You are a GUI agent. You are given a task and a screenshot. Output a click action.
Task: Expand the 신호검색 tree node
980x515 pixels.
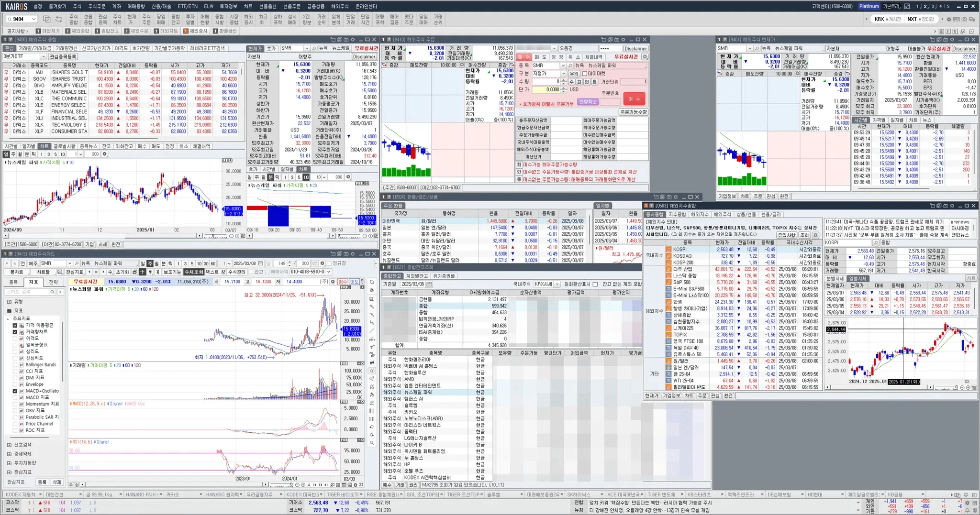[x=9, y=445]
